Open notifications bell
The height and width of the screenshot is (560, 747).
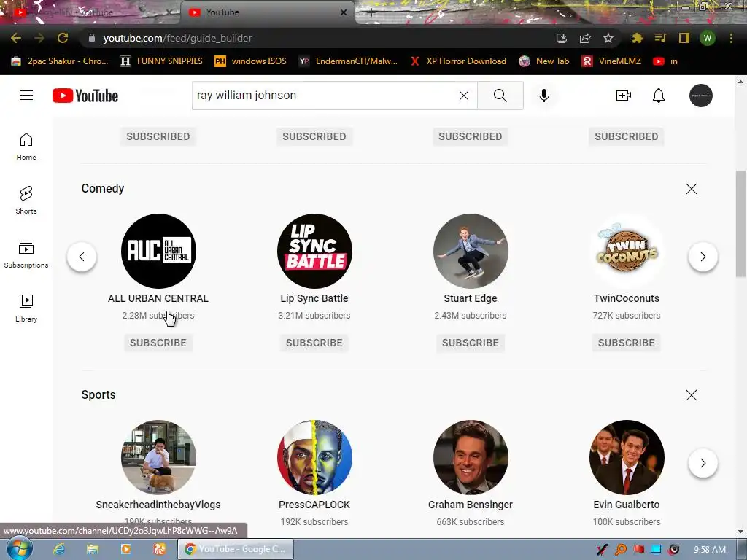click(659, 96)
